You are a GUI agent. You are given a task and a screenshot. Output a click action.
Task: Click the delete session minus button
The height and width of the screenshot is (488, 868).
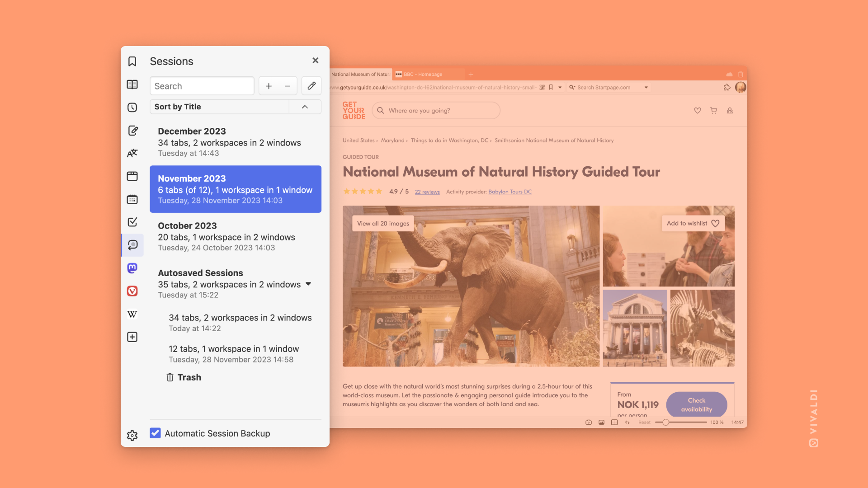[288, 86]
